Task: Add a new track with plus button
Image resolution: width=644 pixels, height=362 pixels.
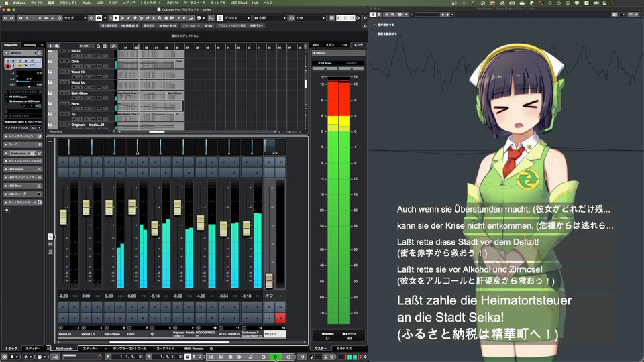Action: coord(50,46)
